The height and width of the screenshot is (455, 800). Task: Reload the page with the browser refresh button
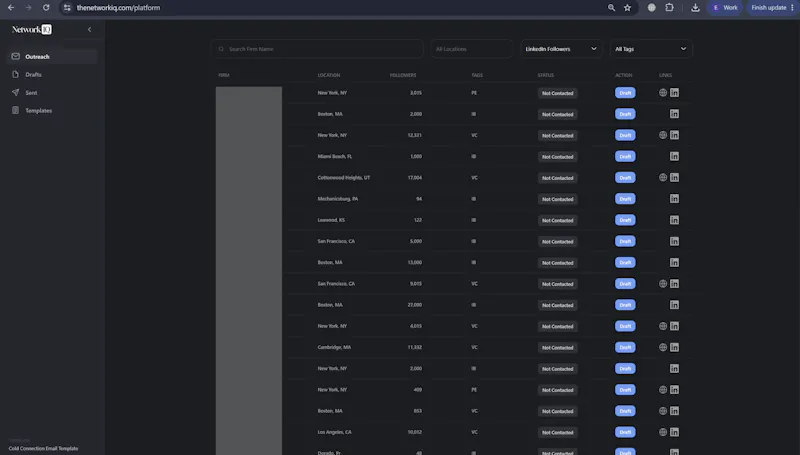46,8
